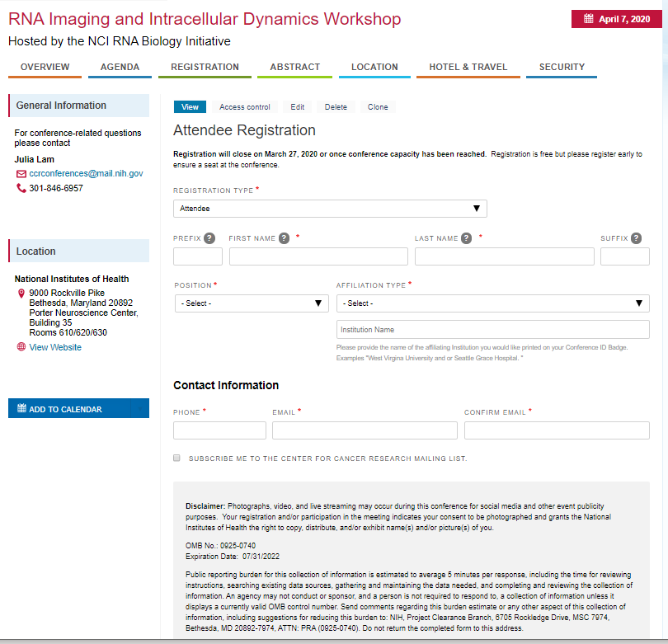This screenshot has height=644, width=668.
Task: Click the Confirm Email input field
Action: click(557, 430)
